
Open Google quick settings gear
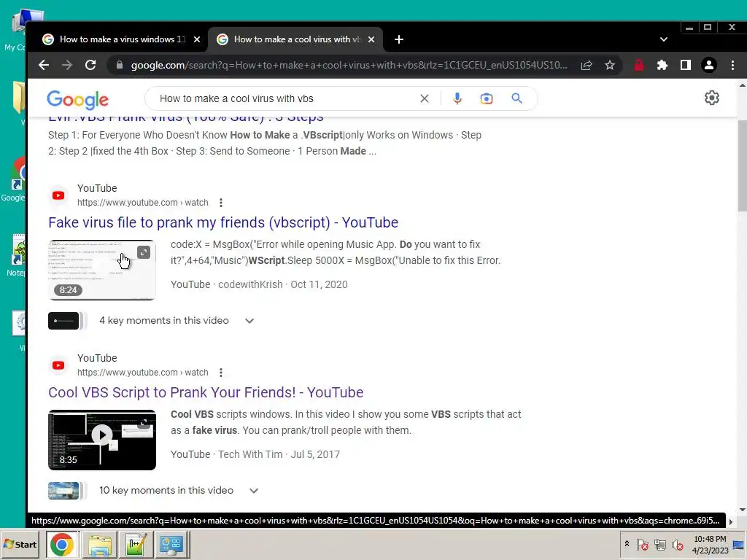pyautogui.click(x=712, y=98)
